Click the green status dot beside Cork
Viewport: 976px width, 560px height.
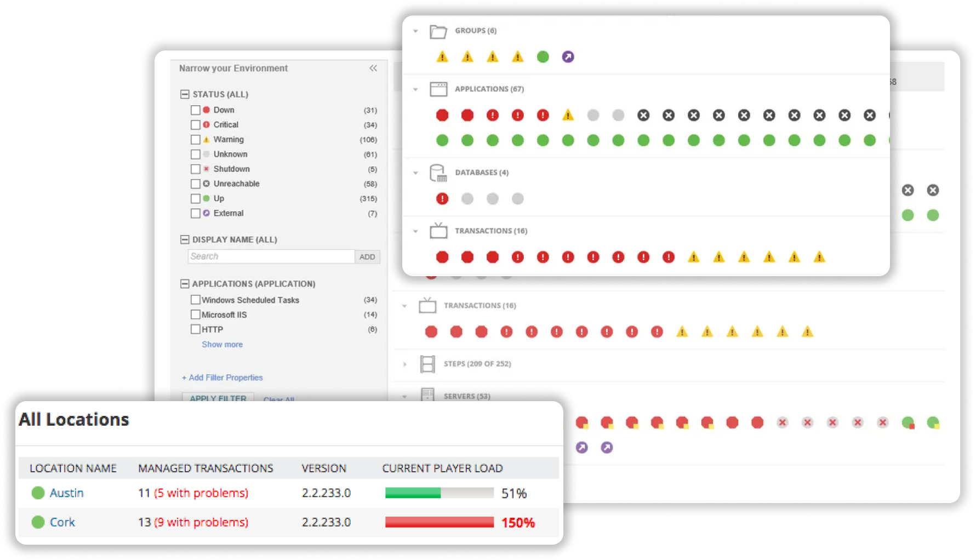point(38,522)
